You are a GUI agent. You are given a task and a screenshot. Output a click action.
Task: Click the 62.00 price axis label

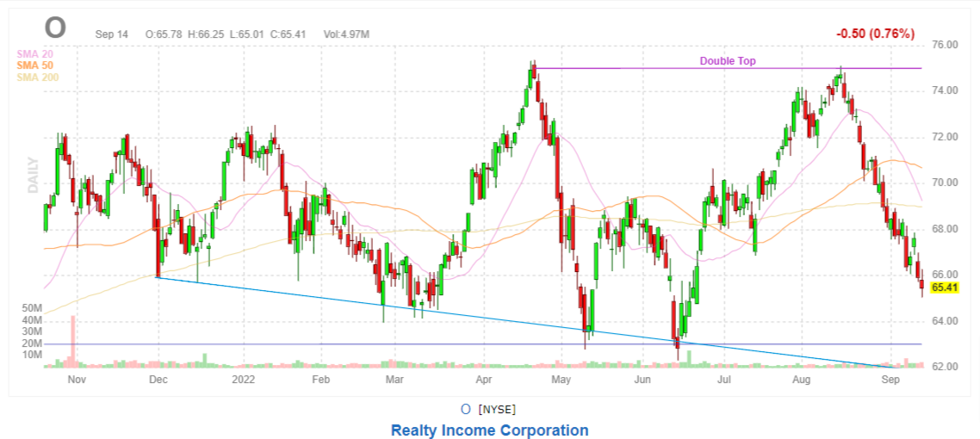click(x=945, y=367)
